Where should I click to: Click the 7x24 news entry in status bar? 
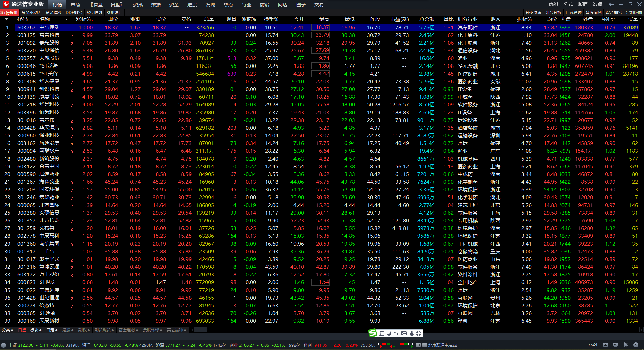click(x=593, y=344)
